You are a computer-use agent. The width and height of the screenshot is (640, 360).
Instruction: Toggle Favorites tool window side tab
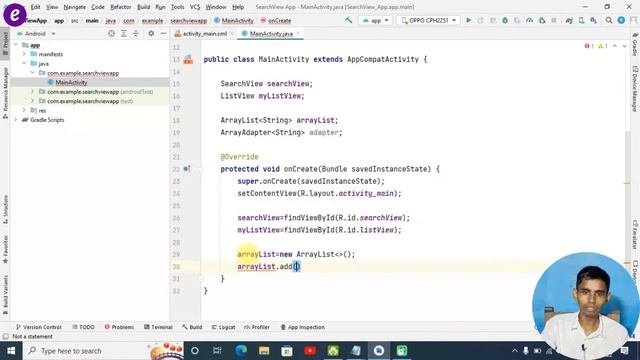(x=5, y=249)
